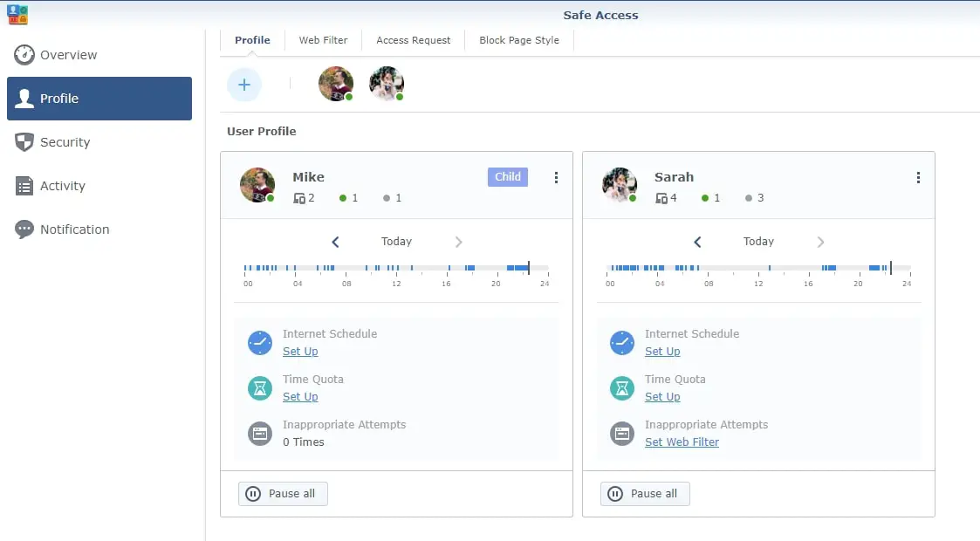
Task: Set up Internet Schedule for Sarah
Action: tap(662, 351)
